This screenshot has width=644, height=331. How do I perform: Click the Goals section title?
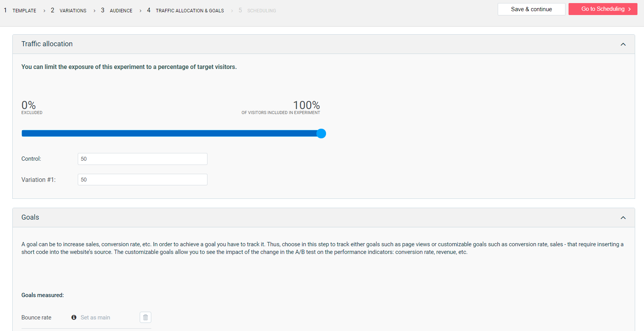click(x=30, y=217)
